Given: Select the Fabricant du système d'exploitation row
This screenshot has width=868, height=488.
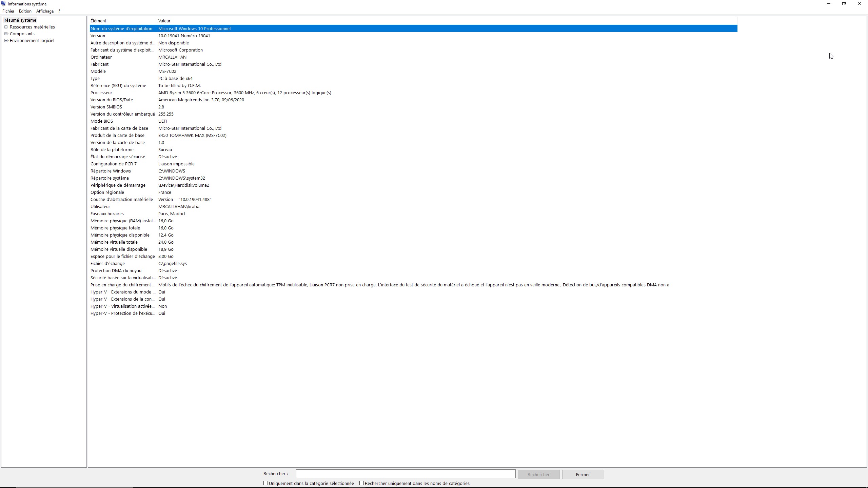Looking at the screenshot, I should click(x=413, y=50).
